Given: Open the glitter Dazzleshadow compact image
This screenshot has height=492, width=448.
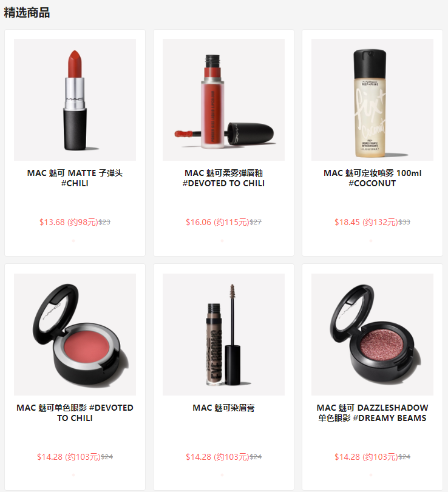Looking at the screenshot, I should tap(372, 334).
